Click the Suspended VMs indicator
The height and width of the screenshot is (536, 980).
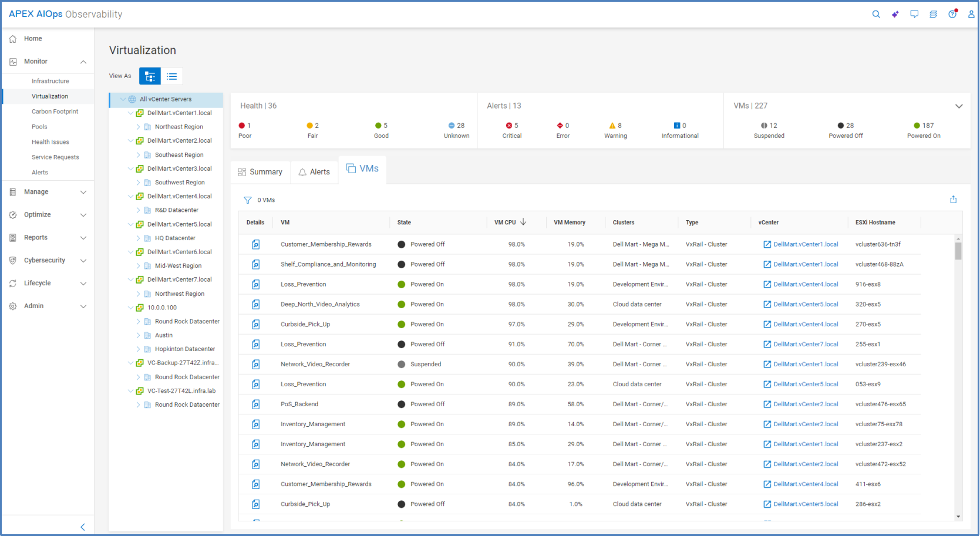[x=764, y=126]
